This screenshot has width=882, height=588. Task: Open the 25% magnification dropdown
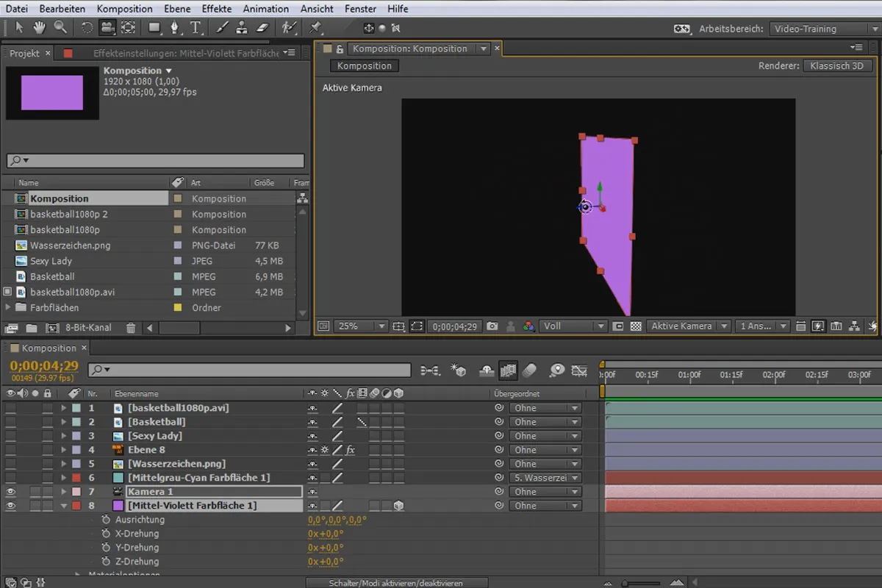[362, 326]
